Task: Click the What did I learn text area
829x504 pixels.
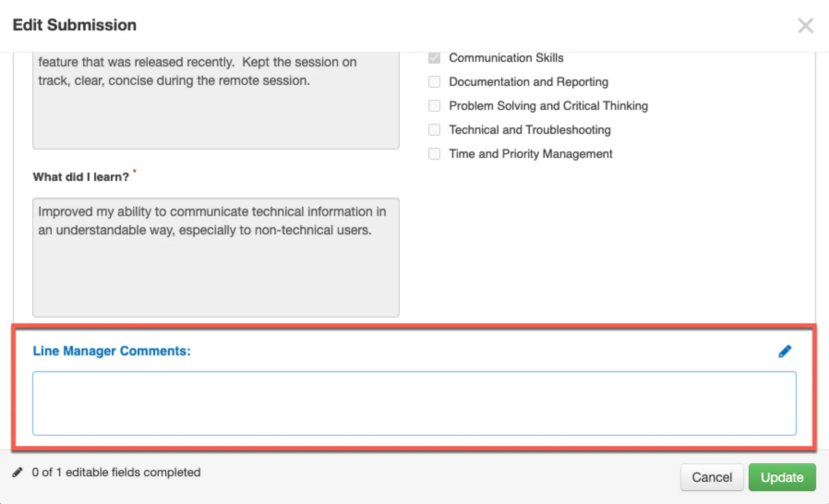Action: pos(216,258)
